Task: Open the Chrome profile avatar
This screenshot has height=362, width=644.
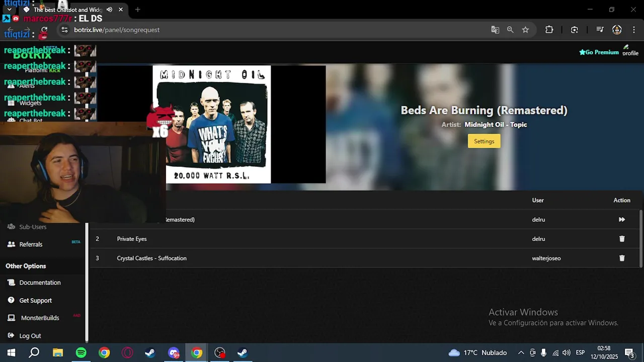Action: click(617, 30)
